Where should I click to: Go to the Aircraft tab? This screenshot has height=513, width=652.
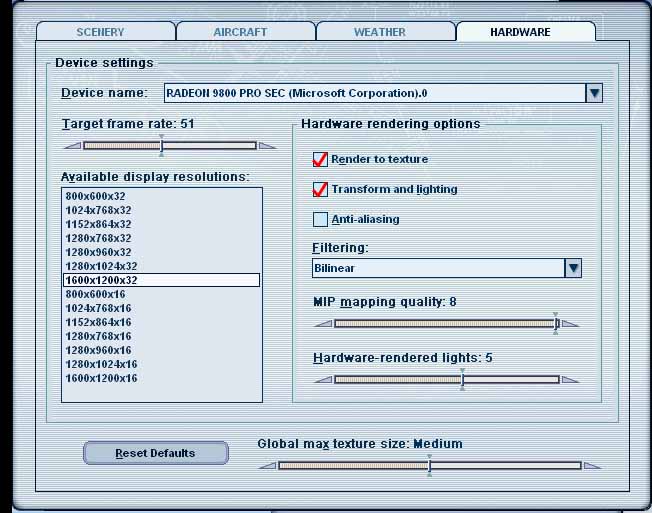pyautogui.click(x=240, y=32)
